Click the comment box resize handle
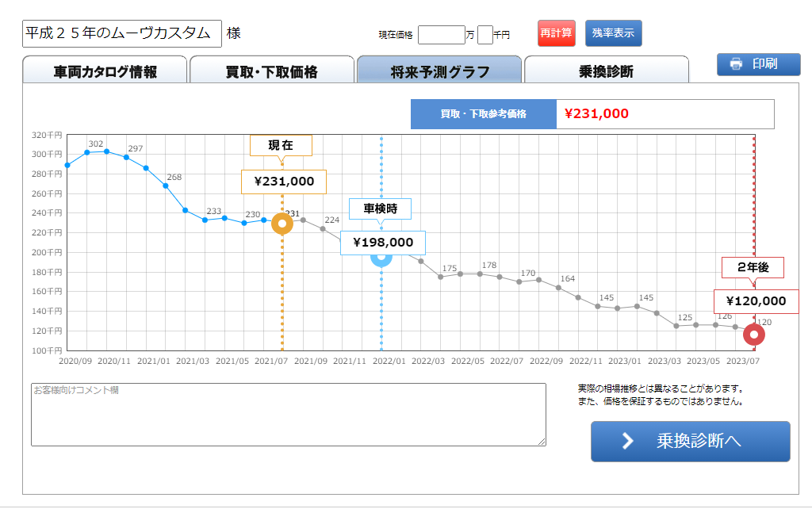 [542, 442]
